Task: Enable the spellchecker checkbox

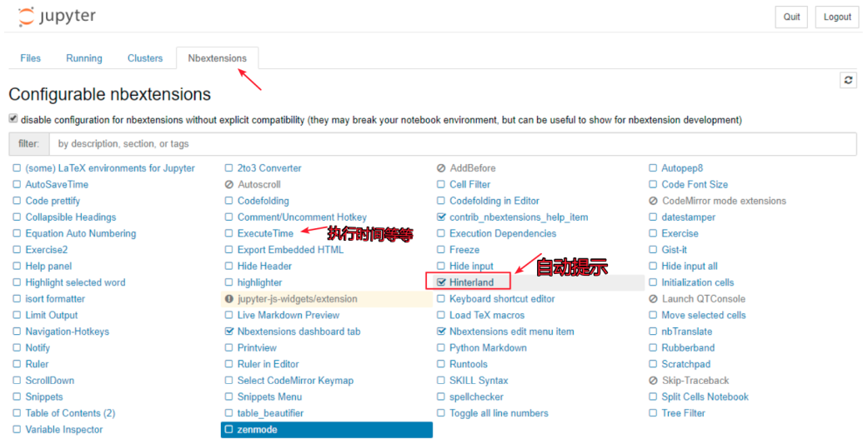Action: click(440, 397)
